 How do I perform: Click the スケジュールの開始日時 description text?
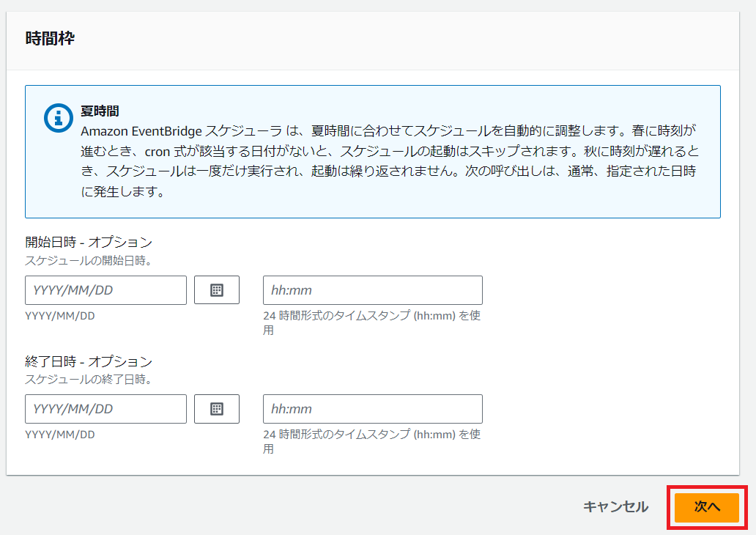pyautogui.click(x=89, y=260)
